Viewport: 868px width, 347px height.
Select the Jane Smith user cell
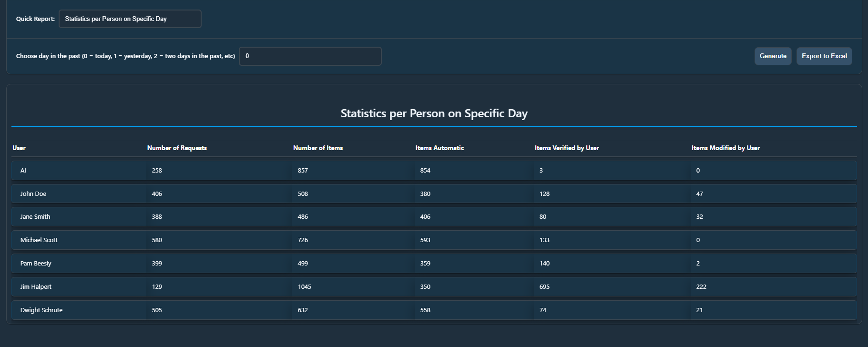coord(35,216)
